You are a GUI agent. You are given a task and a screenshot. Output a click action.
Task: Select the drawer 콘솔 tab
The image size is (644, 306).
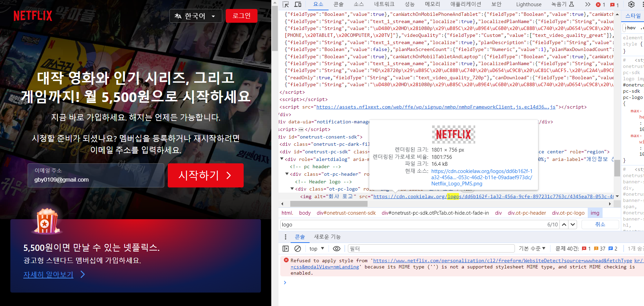300,237
